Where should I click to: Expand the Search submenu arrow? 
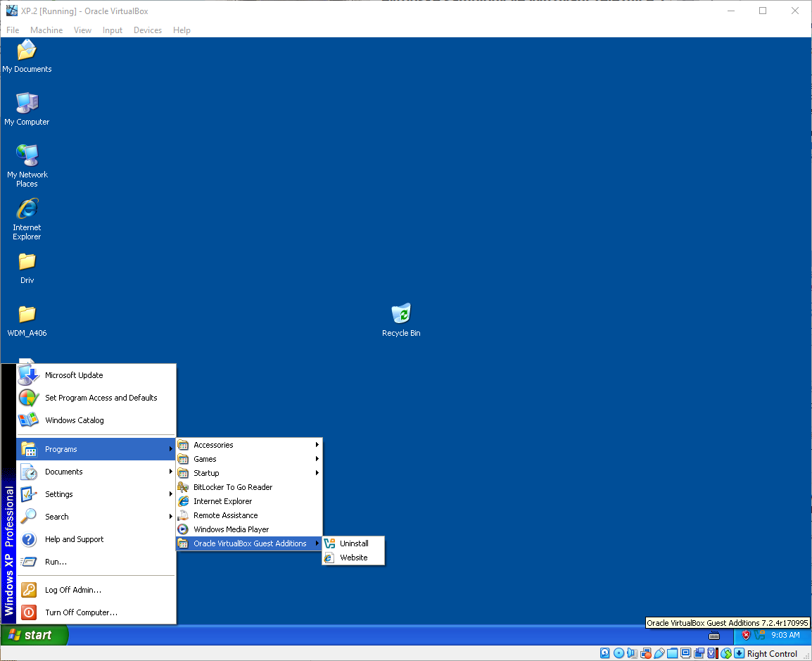pos(170,517)
